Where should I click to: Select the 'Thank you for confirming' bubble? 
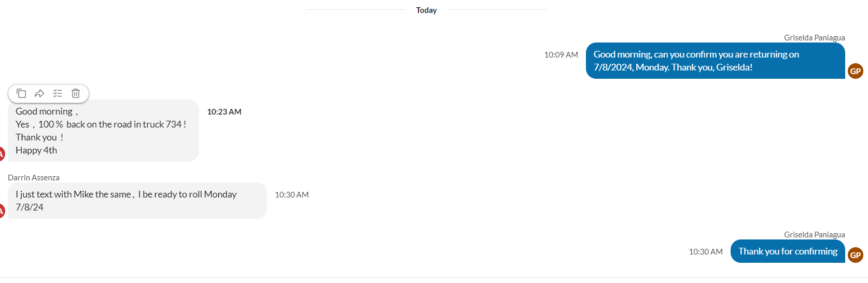tap(788, 251)
